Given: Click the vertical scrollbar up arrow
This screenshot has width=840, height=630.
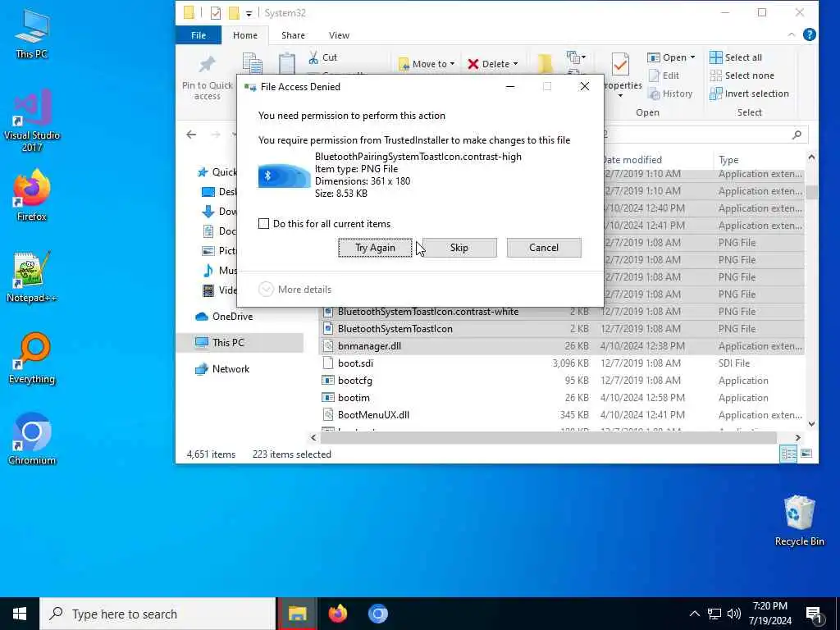Looking at the screenshot, I should [811, 157].
